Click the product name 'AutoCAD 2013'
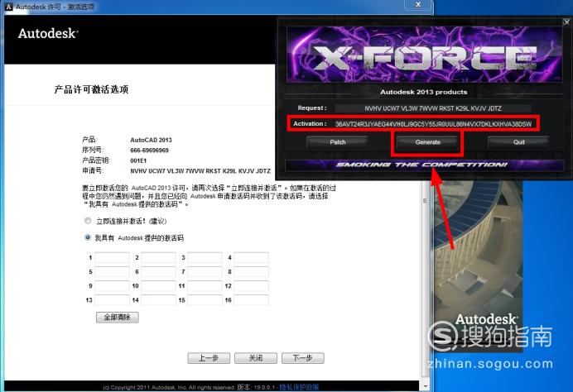 coord(151,140)
